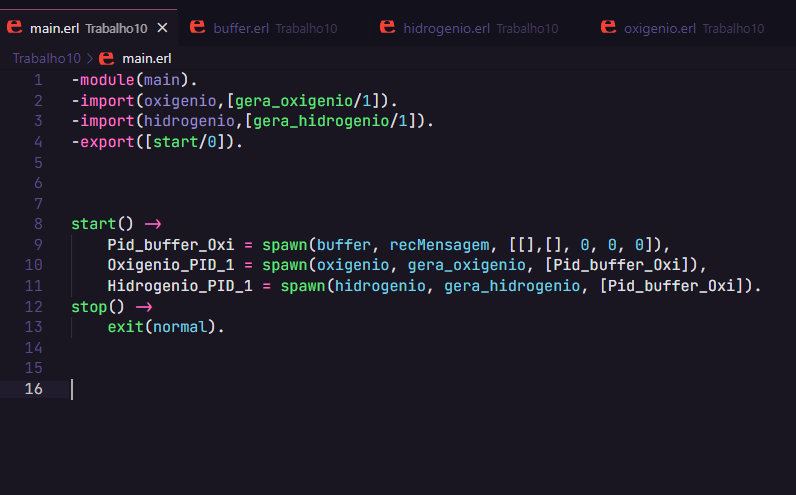Click line number 16 in gutter
This screenshot has width=796, height=495.
click(x=34, y=389)
